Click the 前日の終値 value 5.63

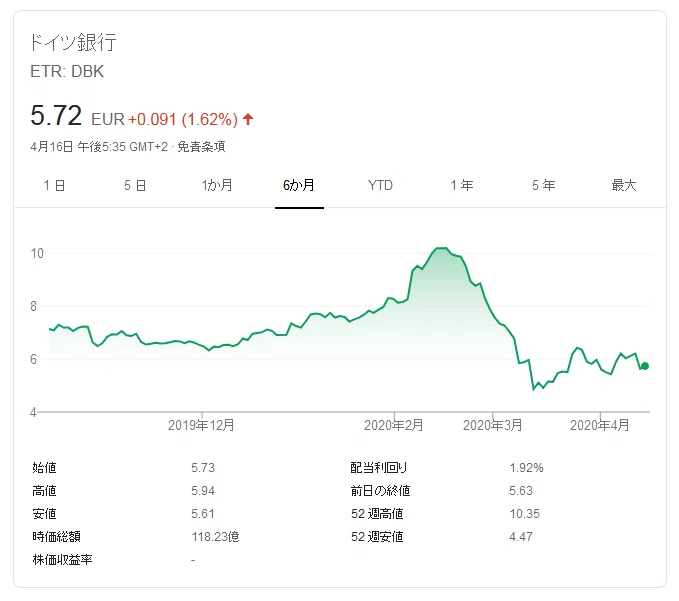point(521,491)
